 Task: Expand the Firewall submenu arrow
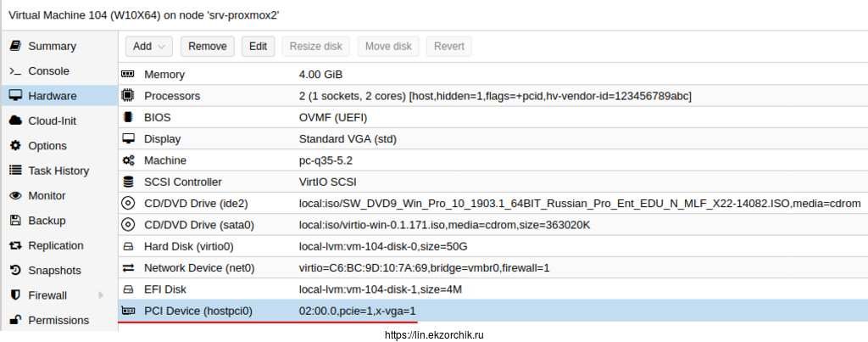(101, 295)
